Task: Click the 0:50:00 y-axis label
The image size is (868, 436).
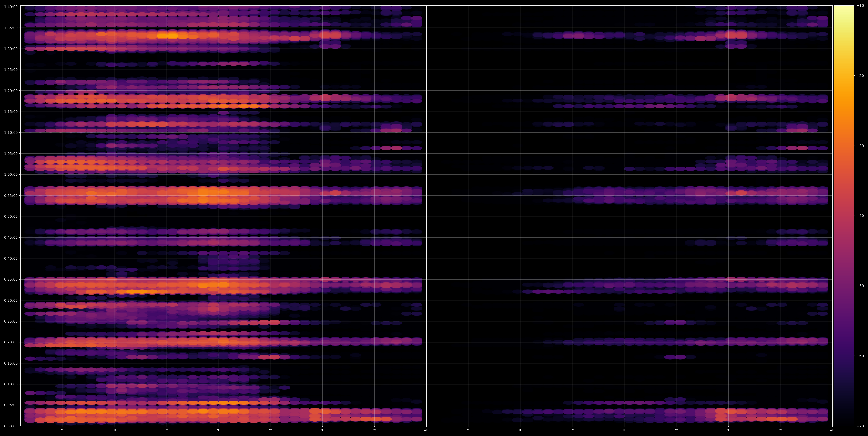Action: (x=11, y=216)
